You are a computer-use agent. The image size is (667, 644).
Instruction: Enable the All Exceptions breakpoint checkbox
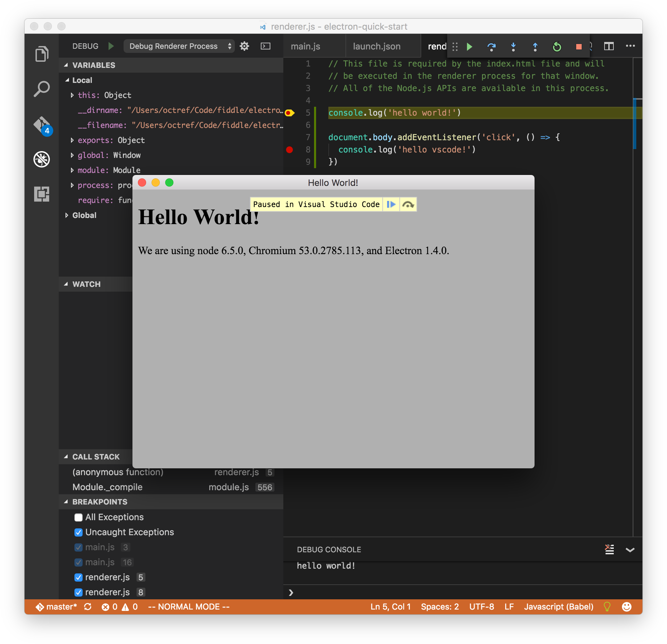coord(79,517)
